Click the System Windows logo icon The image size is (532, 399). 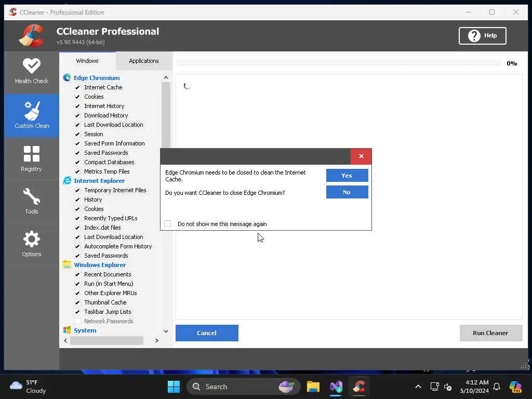coord(67,330)
